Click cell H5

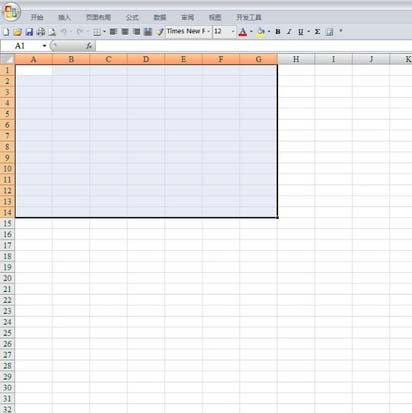click(296, 114)
